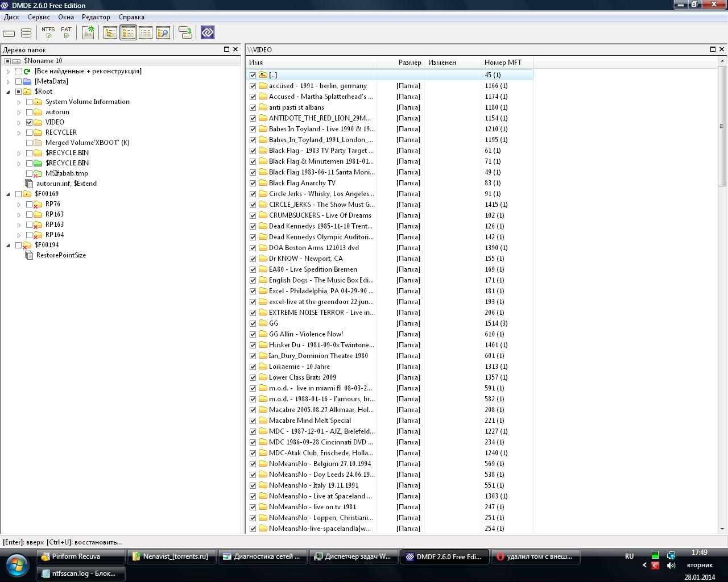Expand the VIDEO folder node in tree

pos(19,122)
